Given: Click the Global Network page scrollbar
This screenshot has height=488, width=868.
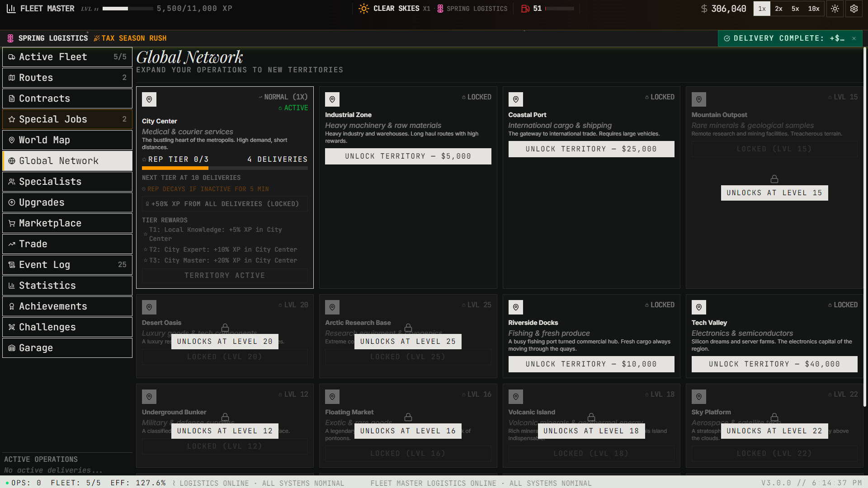Looking at the screenshot, I should coord(865,226).
